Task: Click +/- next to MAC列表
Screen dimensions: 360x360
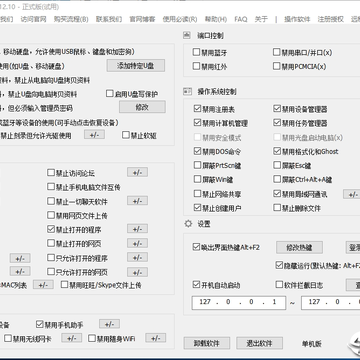Action: point(43,285)
